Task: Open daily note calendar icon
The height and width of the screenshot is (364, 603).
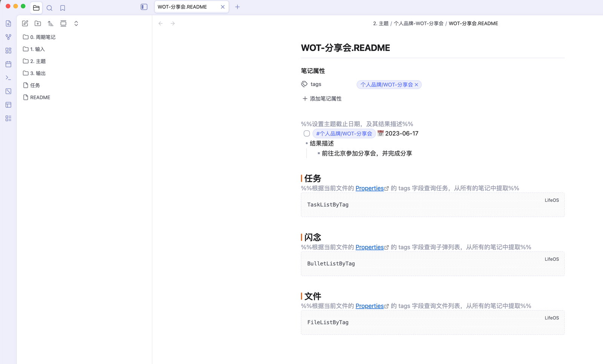Action: (x=8, y=64)
